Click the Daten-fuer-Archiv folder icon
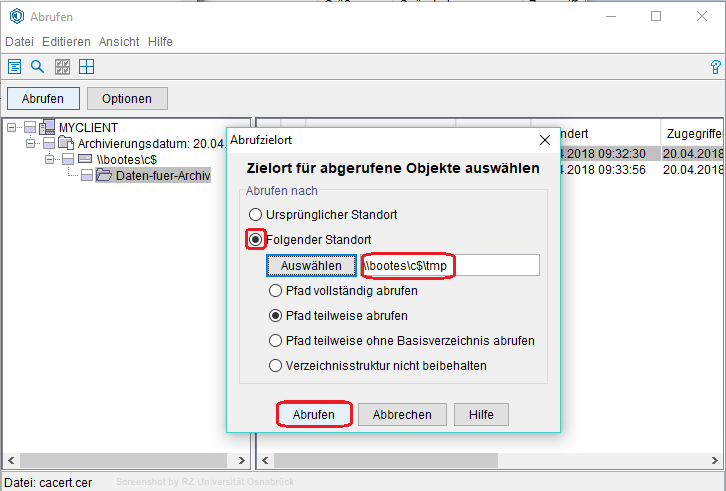Image resolution: width=726 pixels, height=491 pixels. [105, 175]
